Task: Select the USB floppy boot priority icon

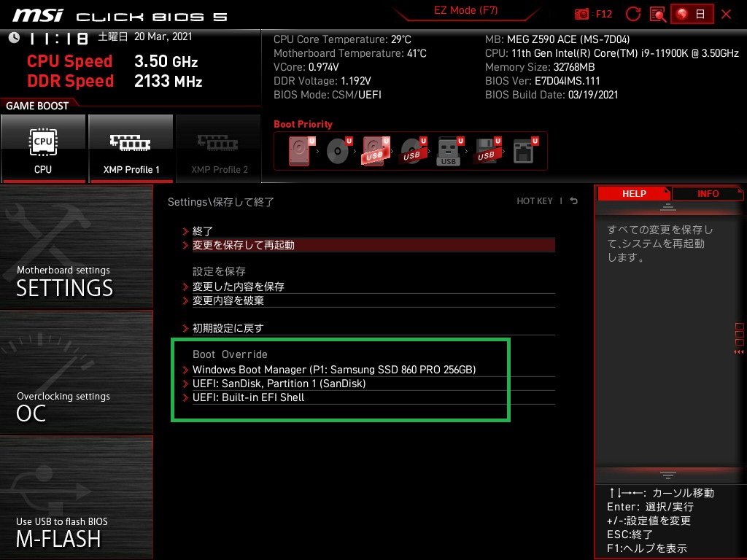Action: [x=487, y=151]
